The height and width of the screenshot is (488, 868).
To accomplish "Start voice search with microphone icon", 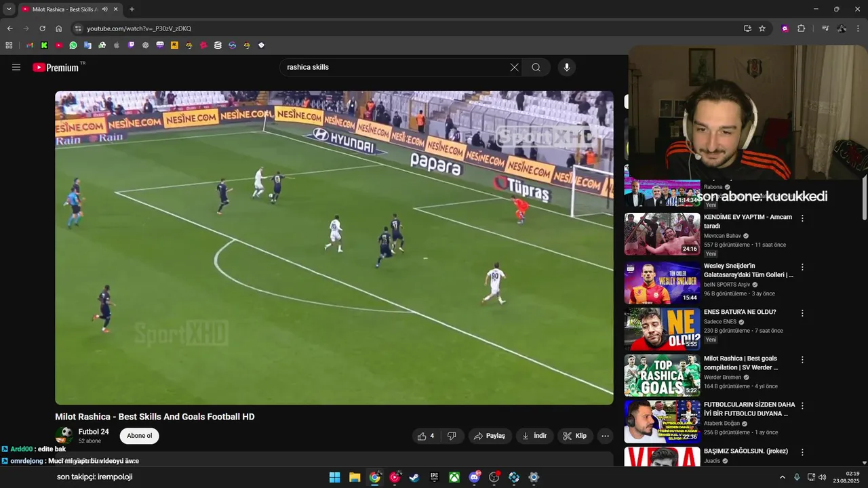I will click(x=567, y=67).
